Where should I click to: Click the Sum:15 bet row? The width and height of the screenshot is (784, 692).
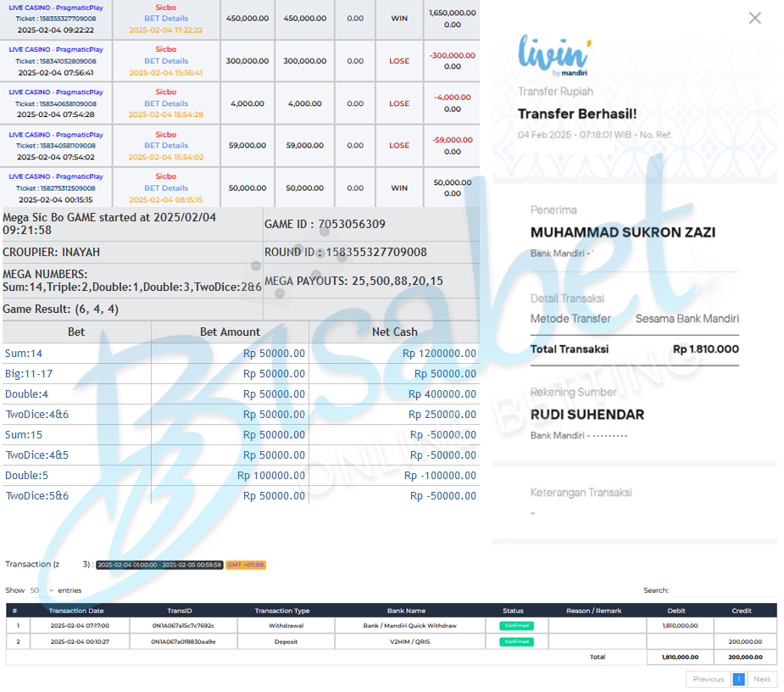241,435
